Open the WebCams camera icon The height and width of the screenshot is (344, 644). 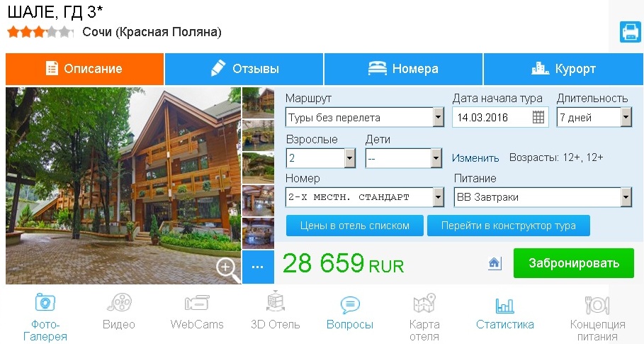pos(197,304)
